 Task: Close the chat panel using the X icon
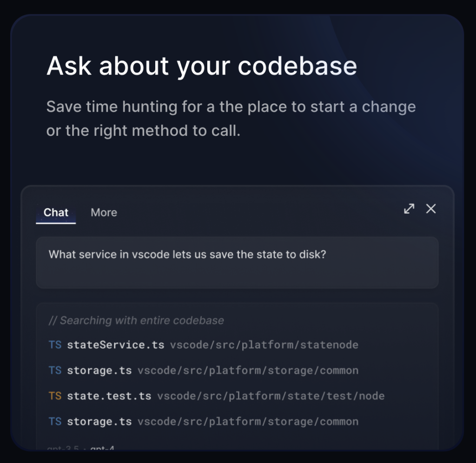pos(431,209)
